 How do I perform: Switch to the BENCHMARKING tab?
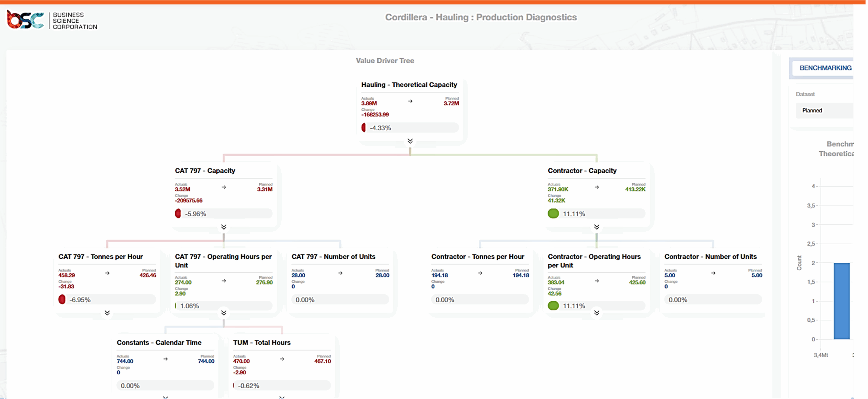tap(826, 68)
